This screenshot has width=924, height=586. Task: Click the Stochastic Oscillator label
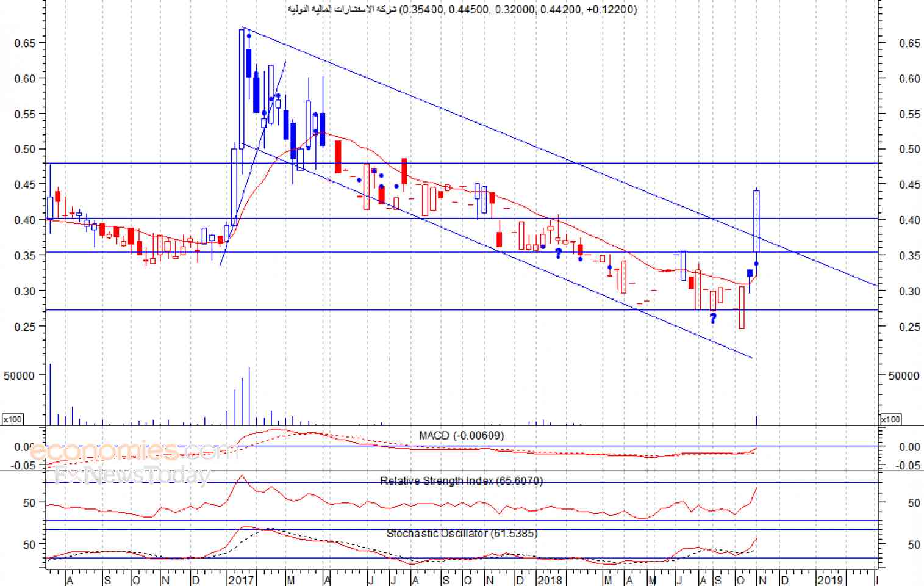point(462,534)
